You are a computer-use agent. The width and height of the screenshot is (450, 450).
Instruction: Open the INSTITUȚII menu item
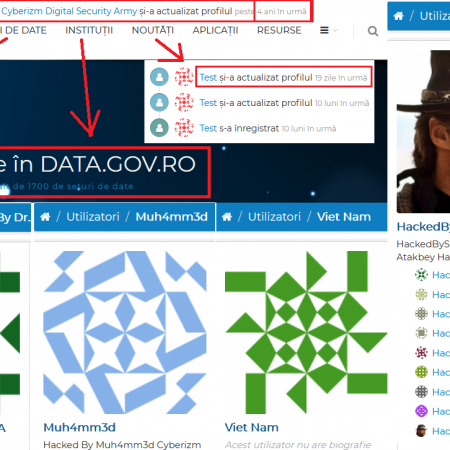pos(89,30)
